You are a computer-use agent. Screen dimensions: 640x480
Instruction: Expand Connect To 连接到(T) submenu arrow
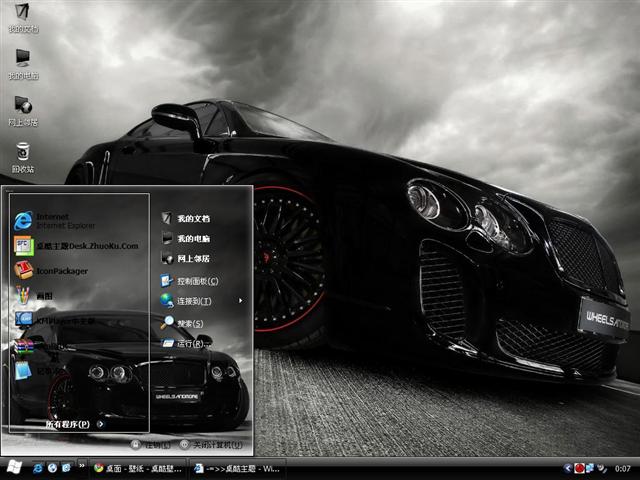(240, 301)
